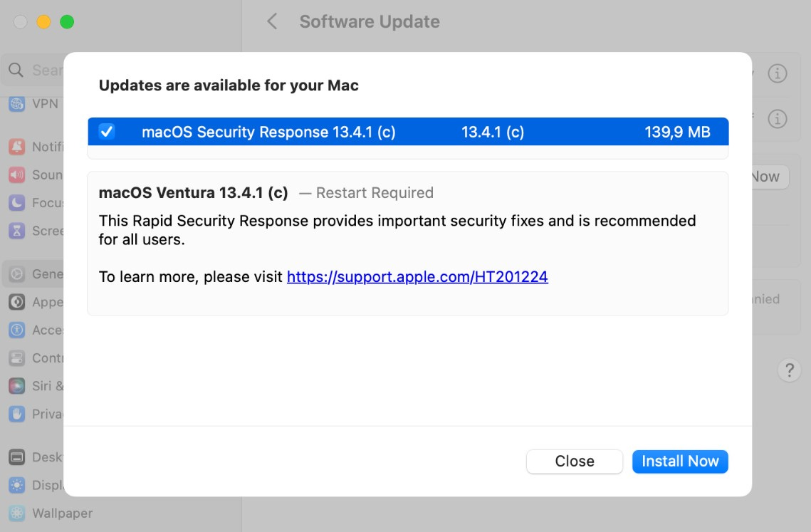Image resolution: width=811 pixels, height=532 pixels.
Task: Open the VPN sidebar icon
Action: (16, 103)
